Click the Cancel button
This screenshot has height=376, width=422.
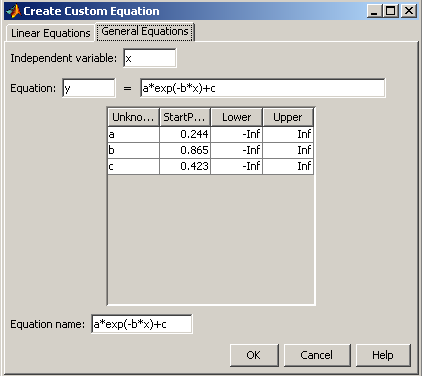click(317, 355)
